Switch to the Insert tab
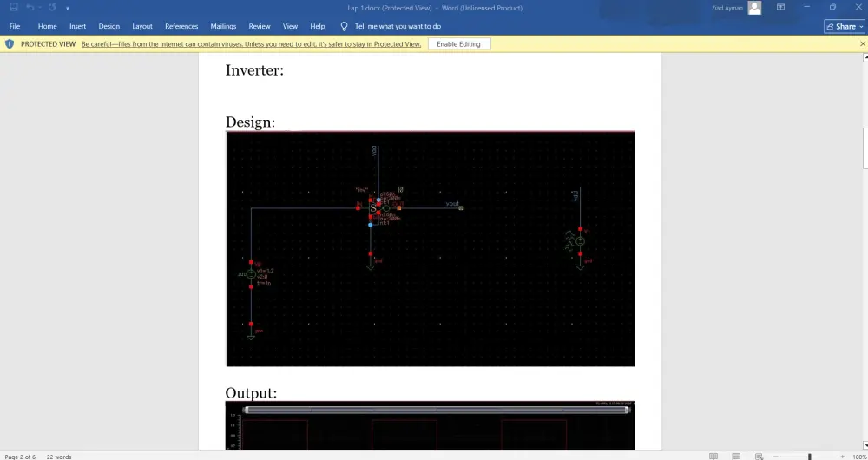Image resolution: width=868 pixels, height=460 pixels. click(x=77, y=26)
